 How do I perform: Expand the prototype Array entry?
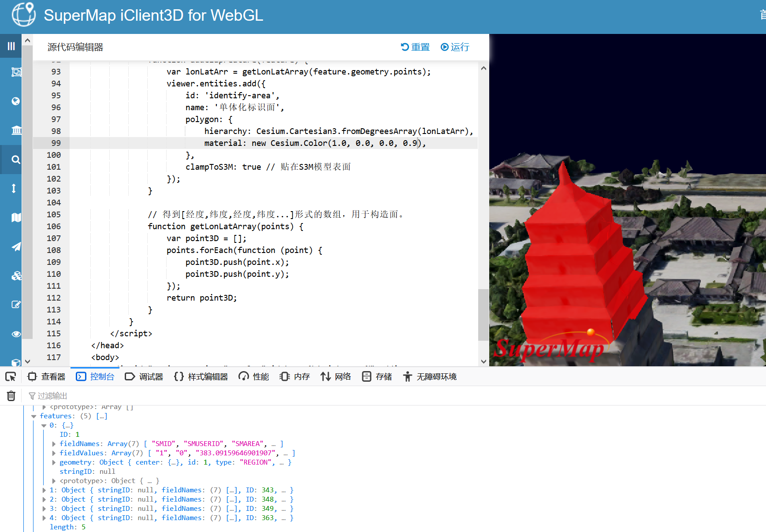[x=44, y=407]
